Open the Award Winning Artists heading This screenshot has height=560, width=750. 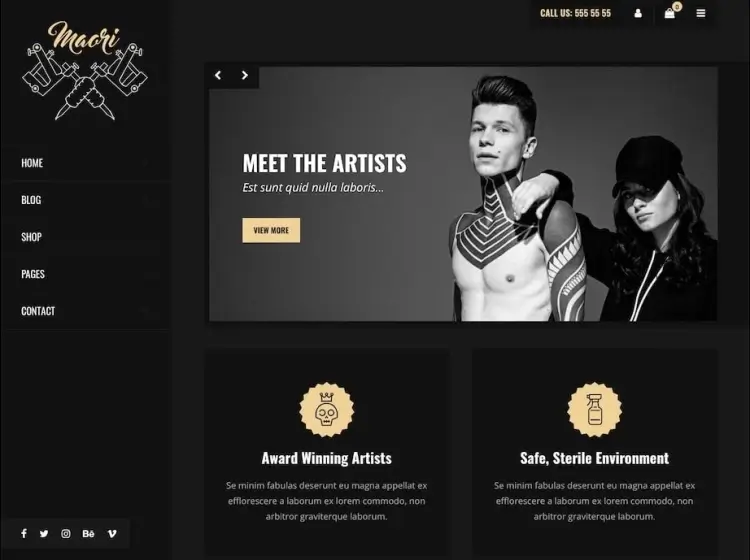[327, 458]
